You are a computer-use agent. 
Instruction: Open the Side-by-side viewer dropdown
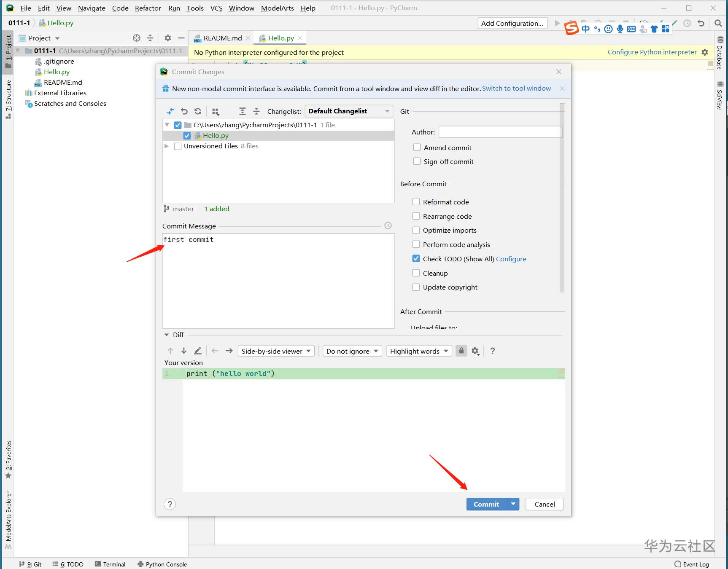click(276, 351)
